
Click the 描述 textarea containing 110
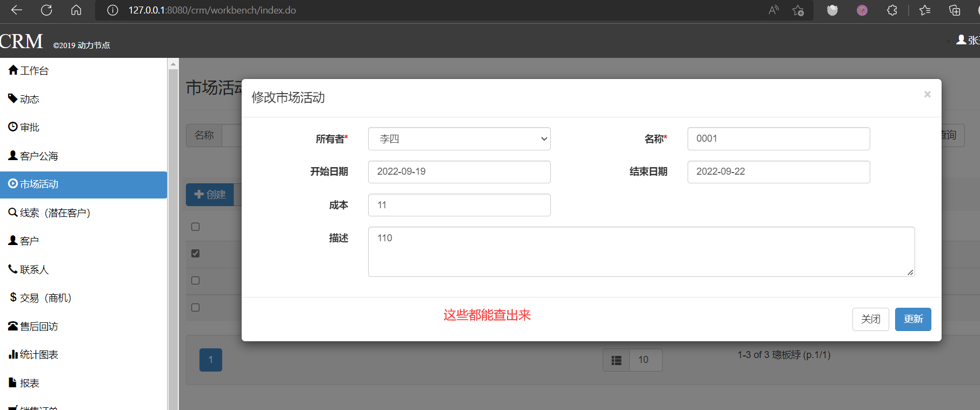click(x=641, y=252)
